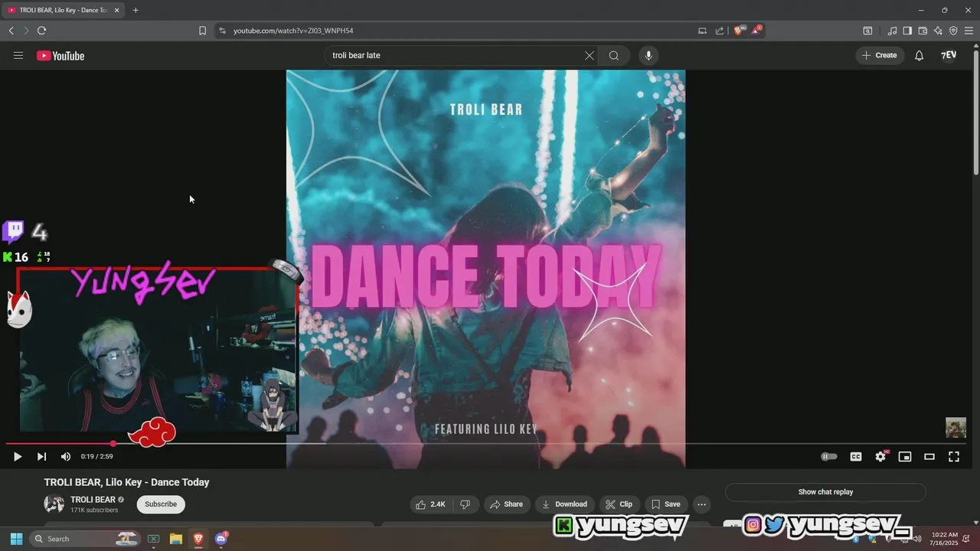Open Windows Start menu

16,539
